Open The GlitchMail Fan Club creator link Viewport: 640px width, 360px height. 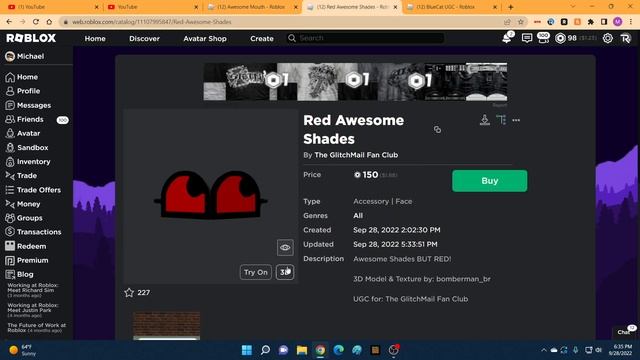point(356,155)
